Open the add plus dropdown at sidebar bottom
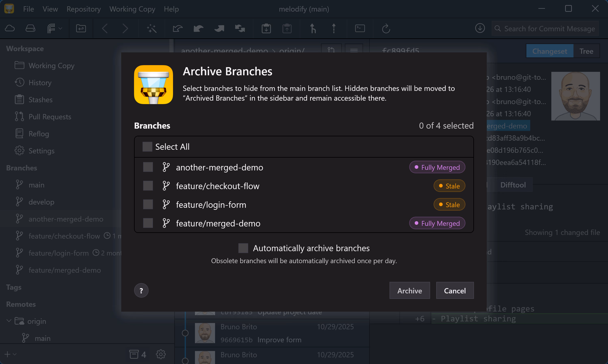The width and height of the screenshot is (608, 364). (10, 354)
